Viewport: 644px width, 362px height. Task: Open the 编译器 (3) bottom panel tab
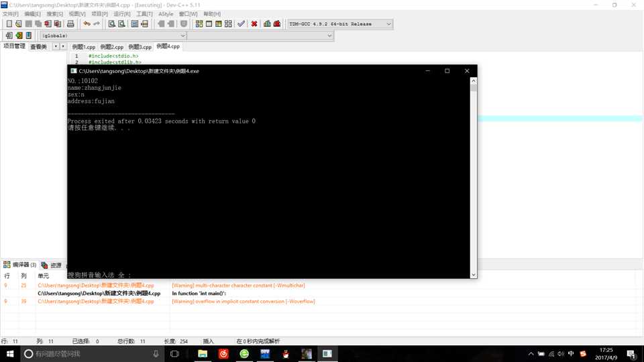click(x=19, y=265)
